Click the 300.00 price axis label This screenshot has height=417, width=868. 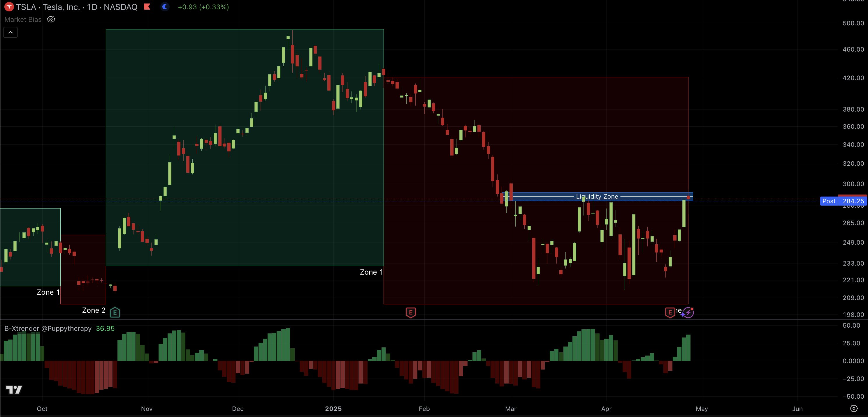coord(853,184)
